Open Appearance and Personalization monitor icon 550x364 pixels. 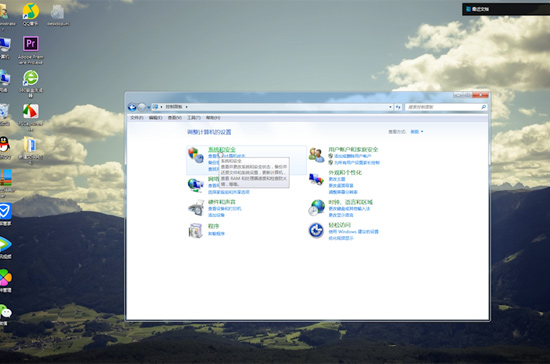[x=316, y=179]
